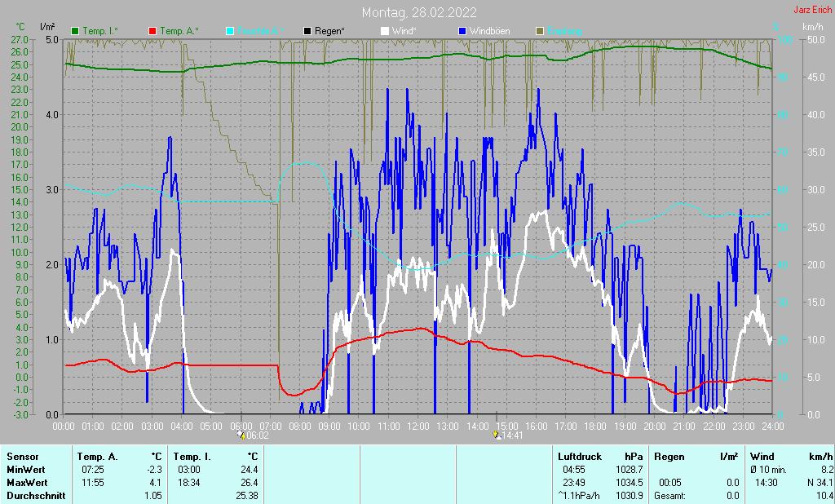This screenshot has height=504, width=835.
Task: Click the '24:00' time axis label
Action: (x=773, y=427)
